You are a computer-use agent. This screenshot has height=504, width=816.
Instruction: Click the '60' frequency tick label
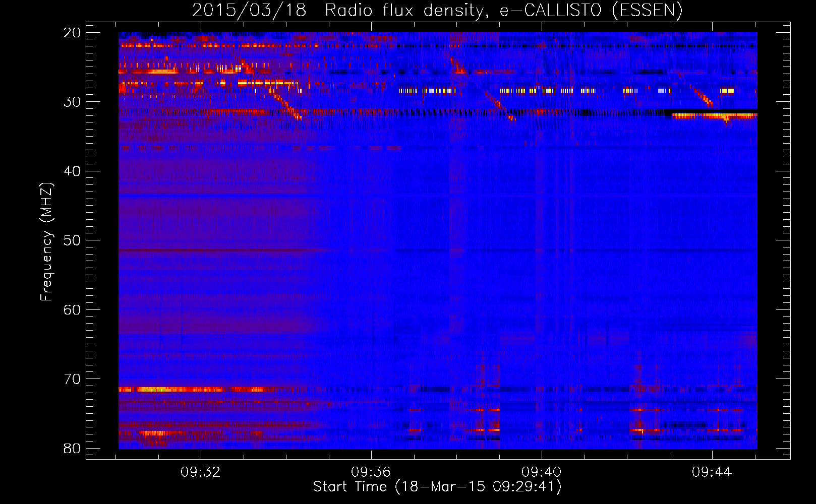(x=72, y=310)
